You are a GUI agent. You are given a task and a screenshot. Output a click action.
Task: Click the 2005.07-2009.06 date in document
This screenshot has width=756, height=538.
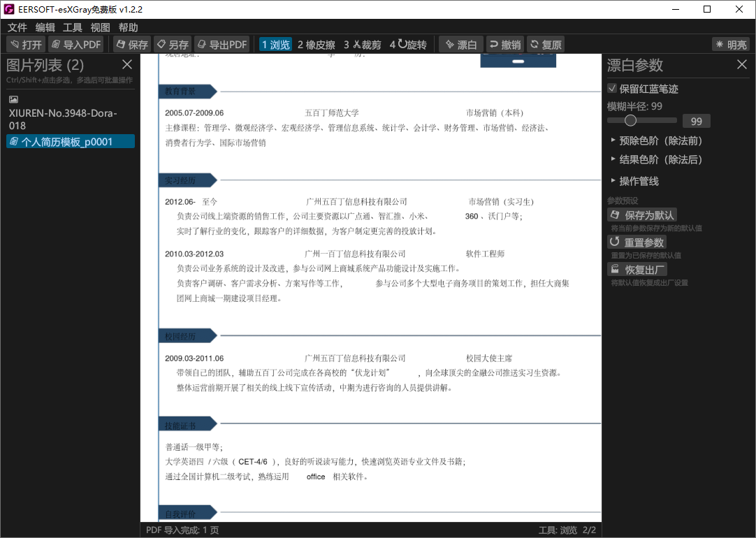point(194,112)
